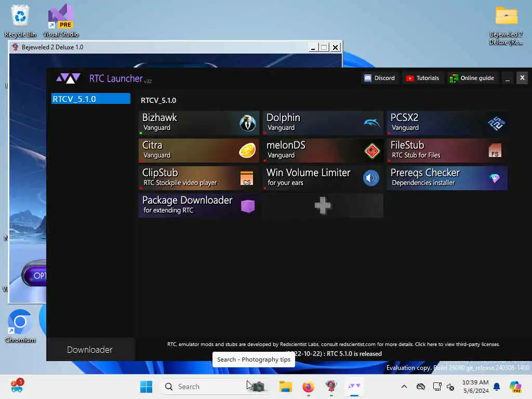Screen dimensions: 532x399
Task: Click the ClipStub CS icon
Action: (247, 178)
